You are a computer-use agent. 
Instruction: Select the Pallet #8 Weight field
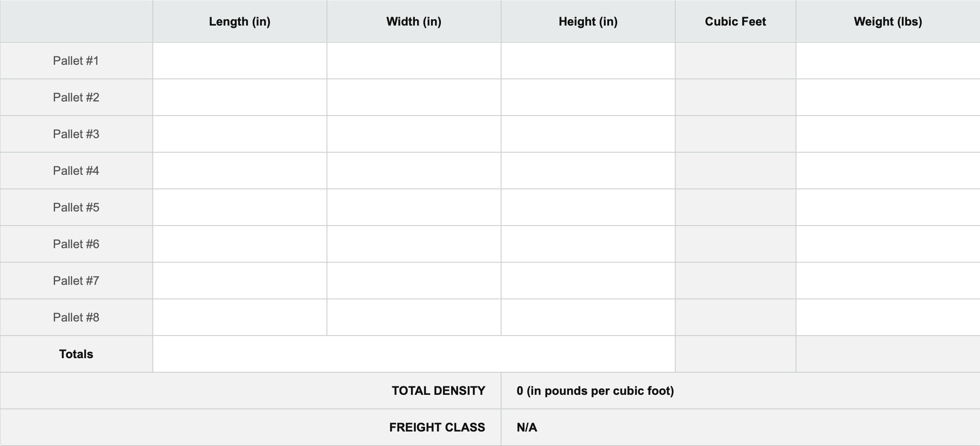888,317
